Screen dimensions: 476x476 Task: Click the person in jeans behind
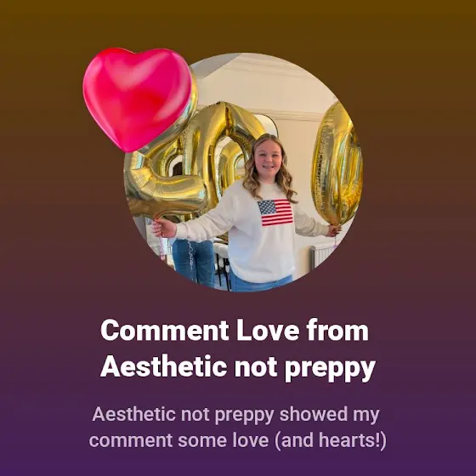pos(194,261)
